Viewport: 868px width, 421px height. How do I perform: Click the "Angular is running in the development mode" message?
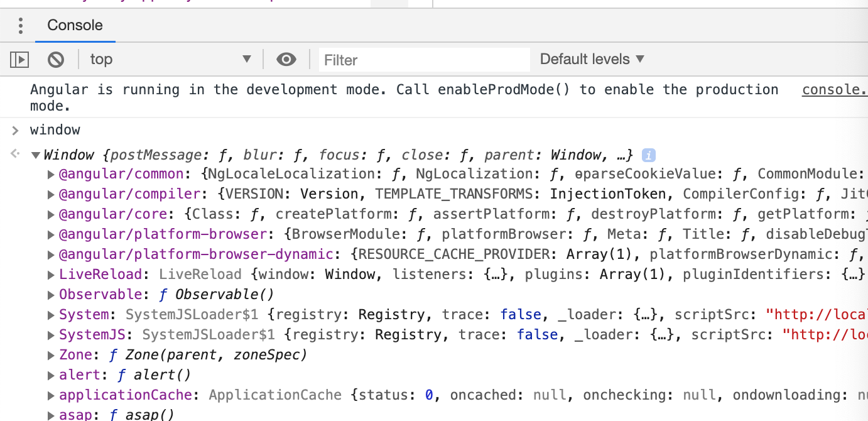point(404,97)
